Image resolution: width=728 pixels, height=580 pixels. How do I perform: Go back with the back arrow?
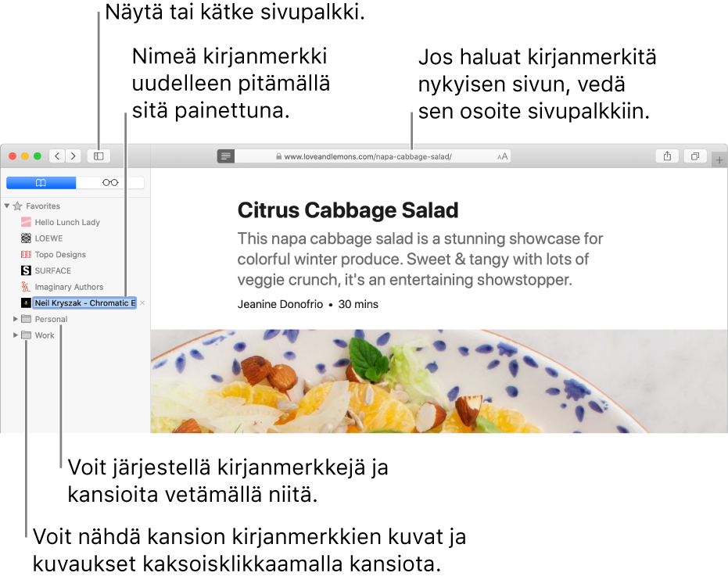coord(57,156)
